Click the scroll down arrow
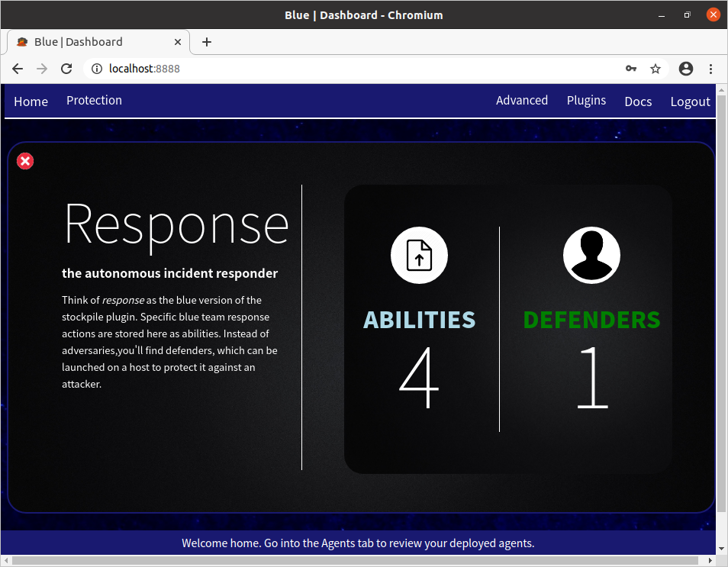Viewport: 728px width, 567px height. pyautogui.click(x=721, y=549)
